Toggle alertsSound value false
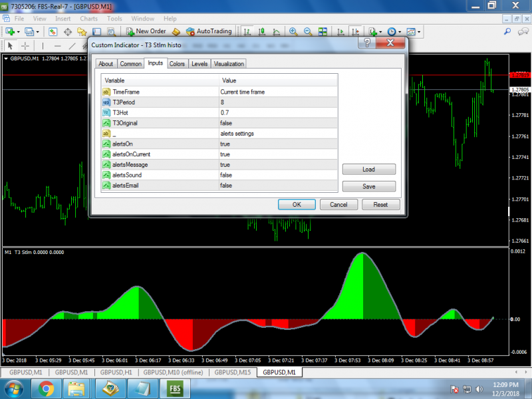The height and width of the screenshot is (399, 532). 278,175
